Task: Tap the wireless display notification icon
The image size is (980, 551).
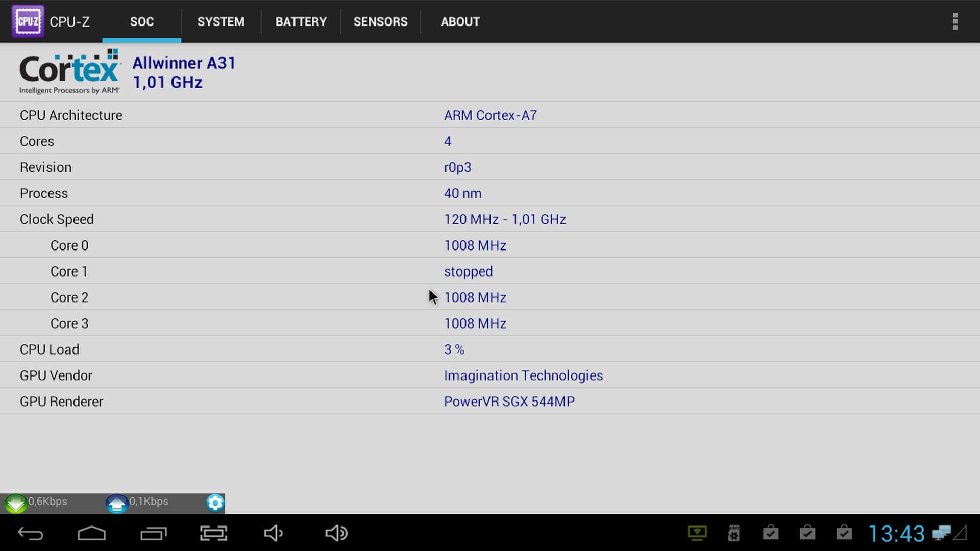Action: tap(697, 534)
